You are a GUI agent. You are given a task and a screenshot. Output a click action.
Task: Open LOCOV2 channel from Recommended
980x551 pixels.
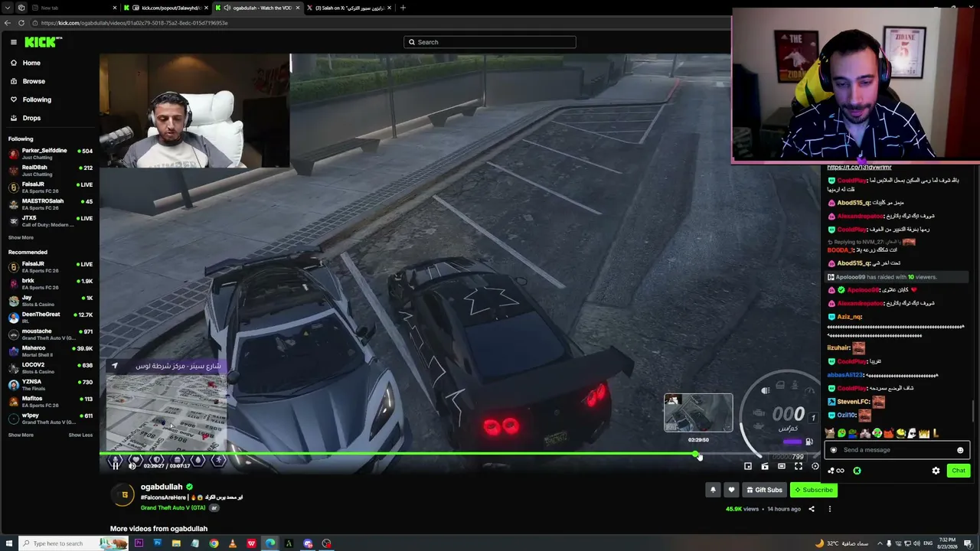(x=50, y=368)
